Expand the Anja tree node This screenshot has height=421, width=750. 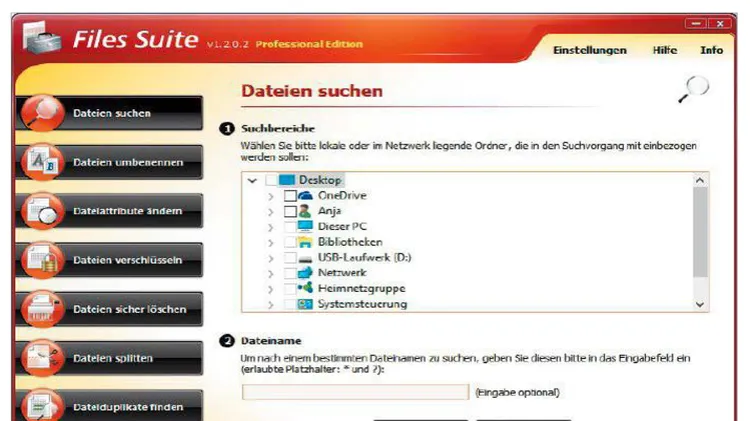pyautogui.click(x=271, y=211)
